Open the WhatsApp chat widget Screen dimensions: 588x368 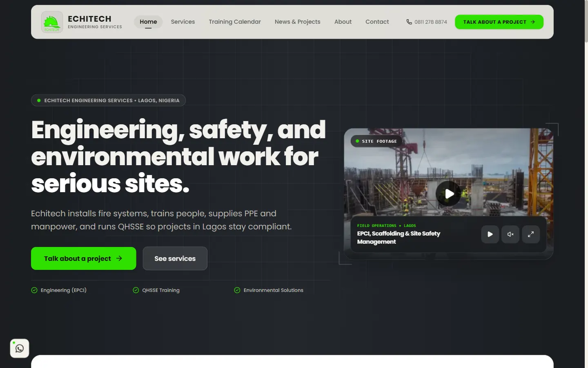[x=20, y=348]
